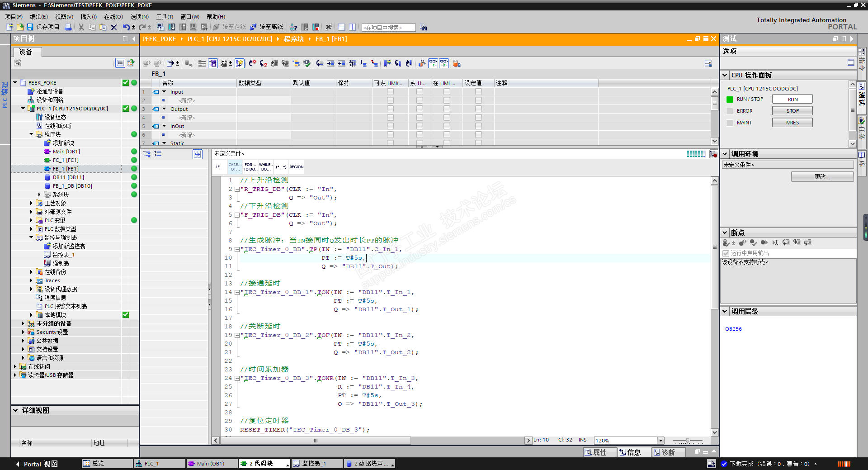The height and width of the screenshot is (470, 868).
Task: Click the save project disk icon
Action: coord(30,27)
